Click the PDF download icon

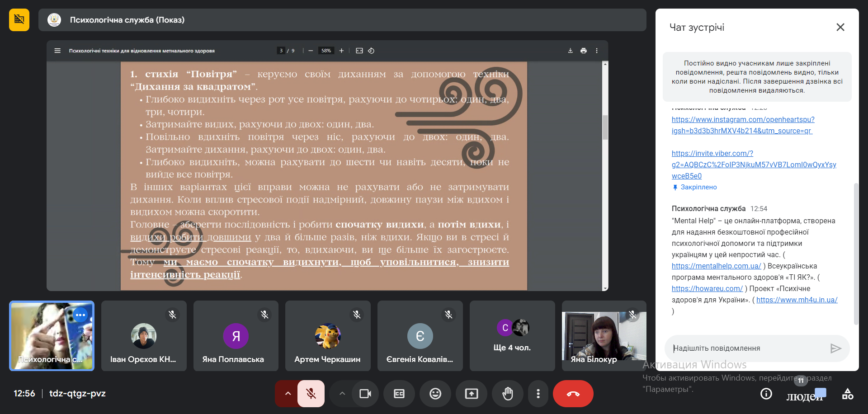pyautogui.click(x=570, y=51)
